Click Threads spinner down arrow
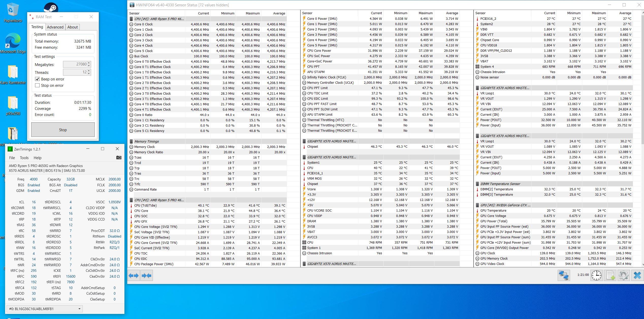 (x=89, y=74)
